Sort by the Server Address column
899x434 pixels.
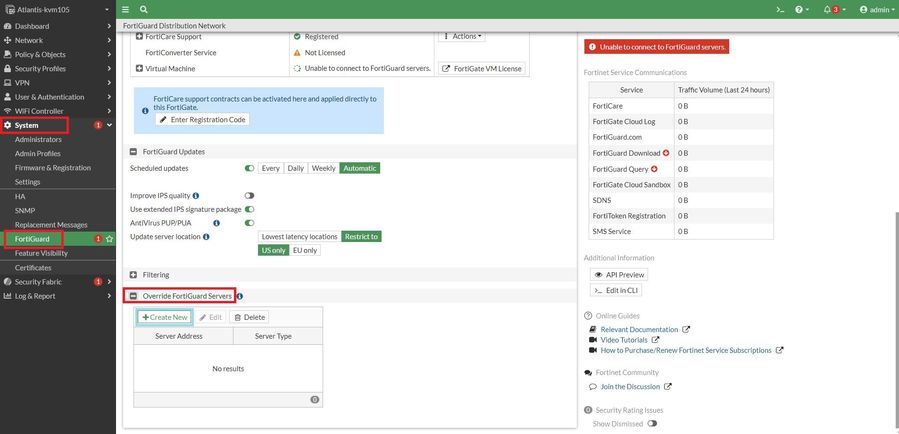[x=183, y=336]
